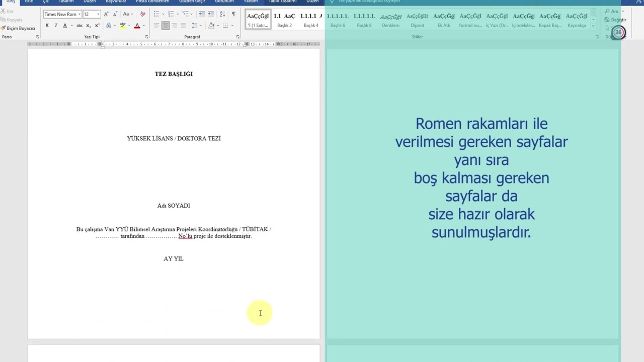This screenshot has width=644, height=362.
Task: Click the Kes cut button
Action: 8,12
